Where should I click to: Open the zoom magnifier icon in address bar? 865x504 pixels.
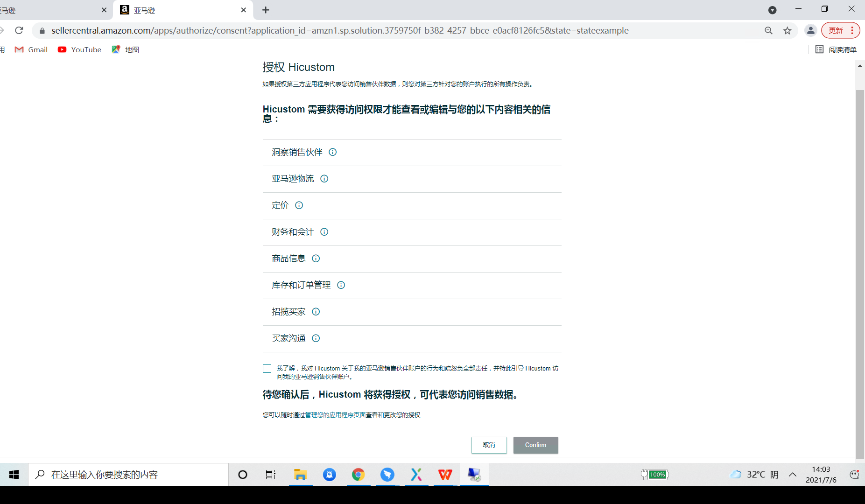coord(768,30)
